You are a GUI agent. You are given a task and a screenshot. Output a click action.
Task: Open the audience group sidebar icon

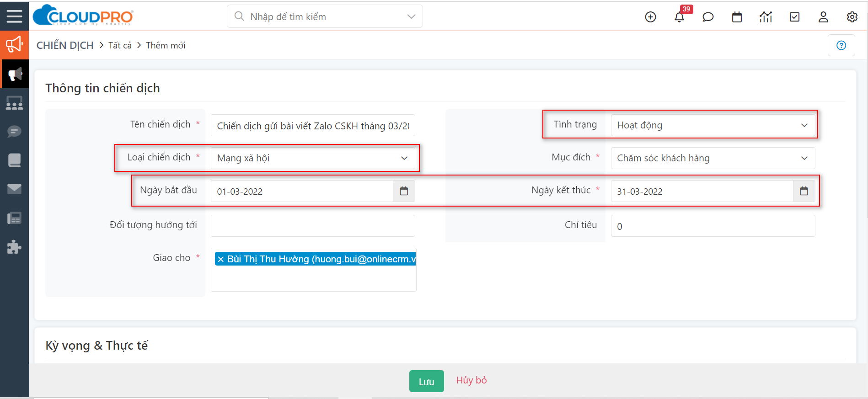tap(14, 103)
